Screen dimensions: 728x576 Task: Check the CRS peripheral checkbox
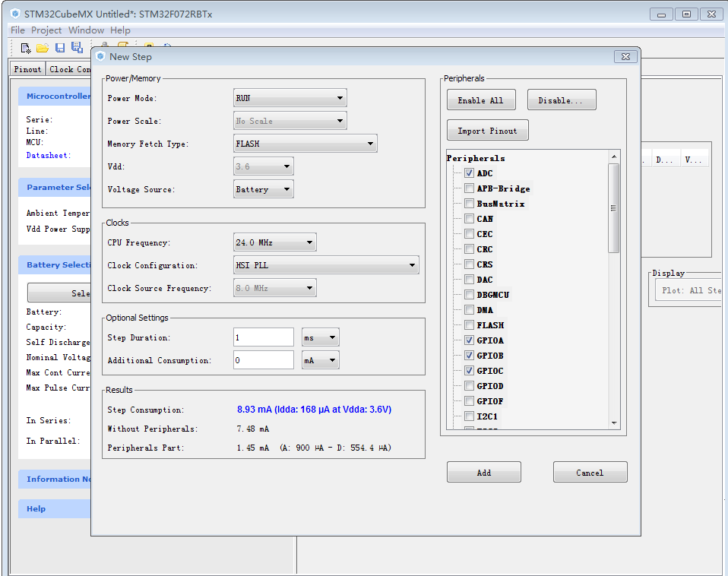click(x=469, y=264)
